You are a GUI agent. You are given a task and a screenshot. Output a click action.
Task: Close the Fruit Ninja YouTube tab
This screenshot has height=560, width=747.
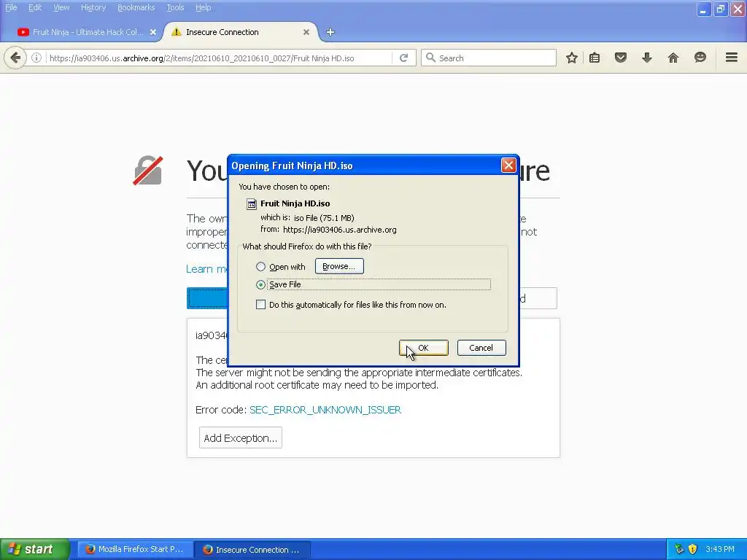[x=153, y=32]
